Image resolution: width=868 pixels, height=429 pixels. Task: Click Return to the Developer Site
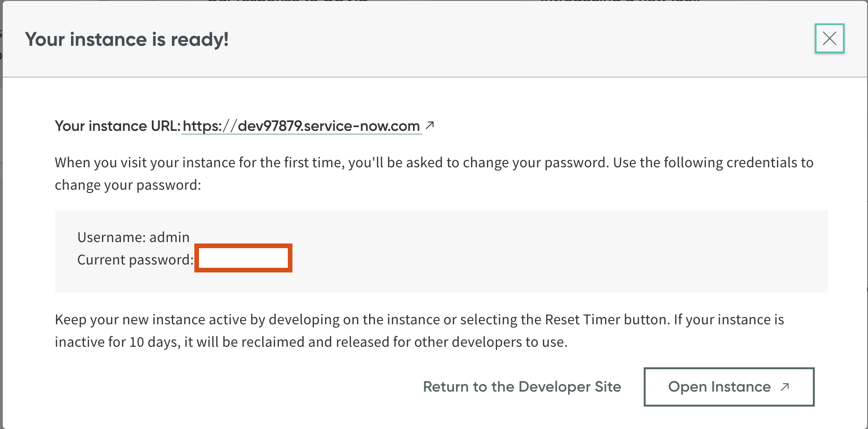pos(522,386)
